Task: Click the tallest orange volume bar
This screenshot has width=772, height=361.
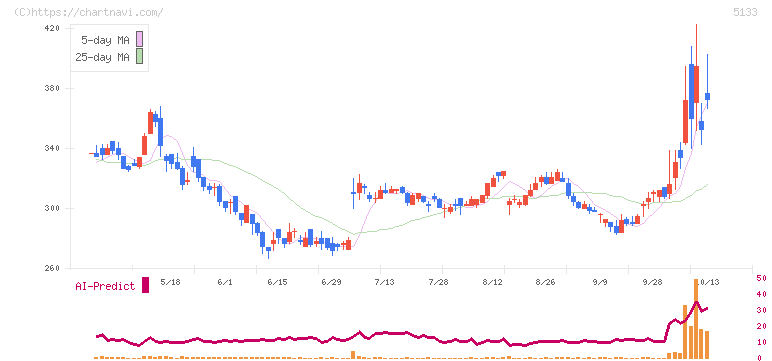Action: click(696, 319)
